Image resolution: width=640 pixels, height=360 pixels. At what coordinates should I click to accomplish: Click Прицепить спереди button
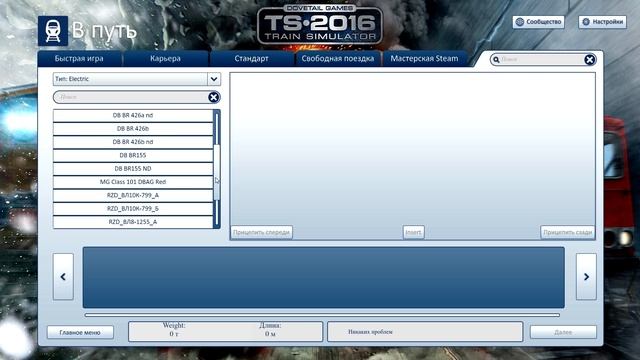pos(262,232)
